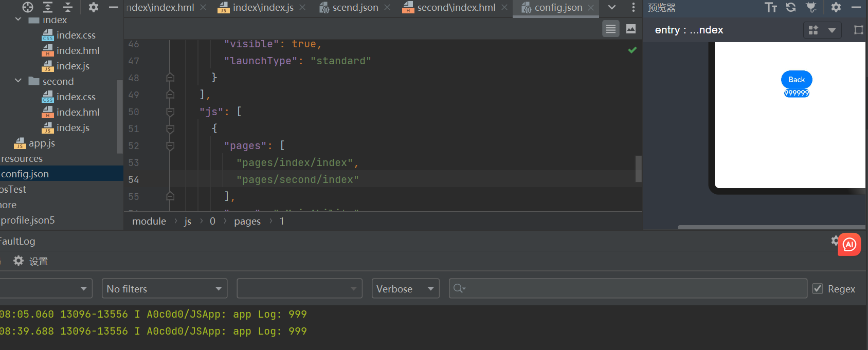868x350 pixels.
Task: Click the Back button in preview
Action: [x=797, y=80]
